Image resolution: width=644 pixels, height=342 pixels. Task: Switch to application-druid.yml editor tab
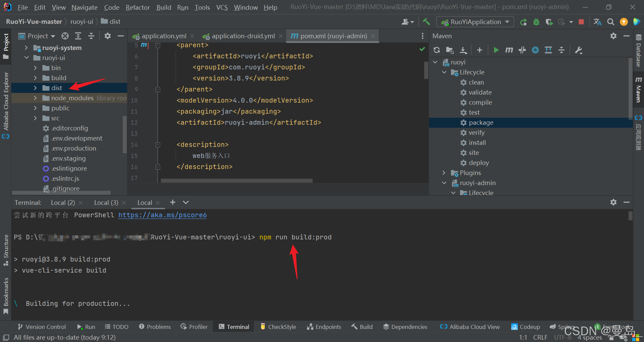[x=243, y=36]
